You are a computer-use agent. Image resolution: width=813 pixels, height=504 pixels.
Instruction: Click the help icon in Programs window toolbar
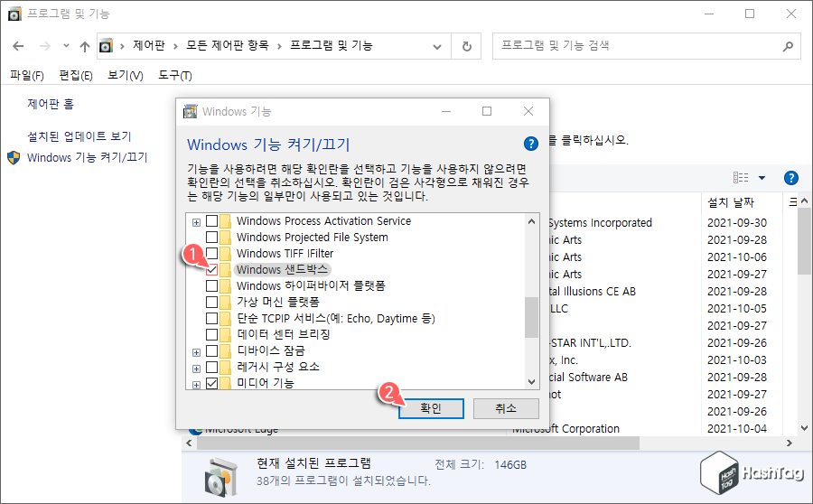tap(790, 178)
